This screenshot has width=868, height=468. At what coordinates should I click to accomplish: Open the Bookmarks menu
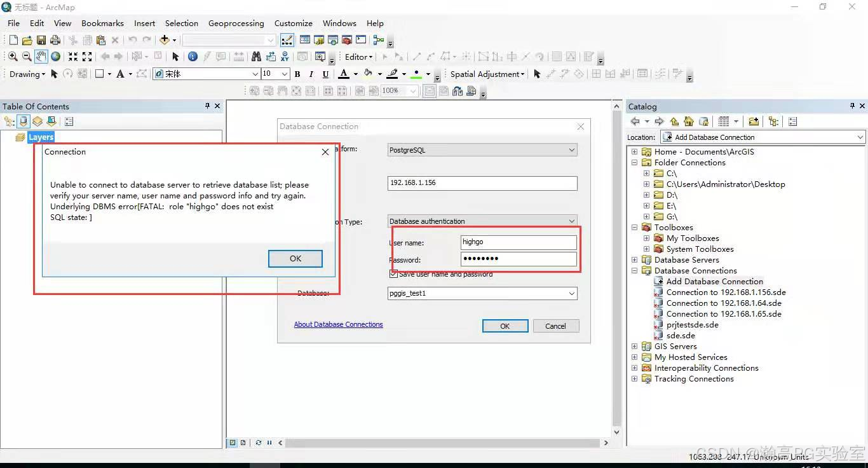(102, 24)
